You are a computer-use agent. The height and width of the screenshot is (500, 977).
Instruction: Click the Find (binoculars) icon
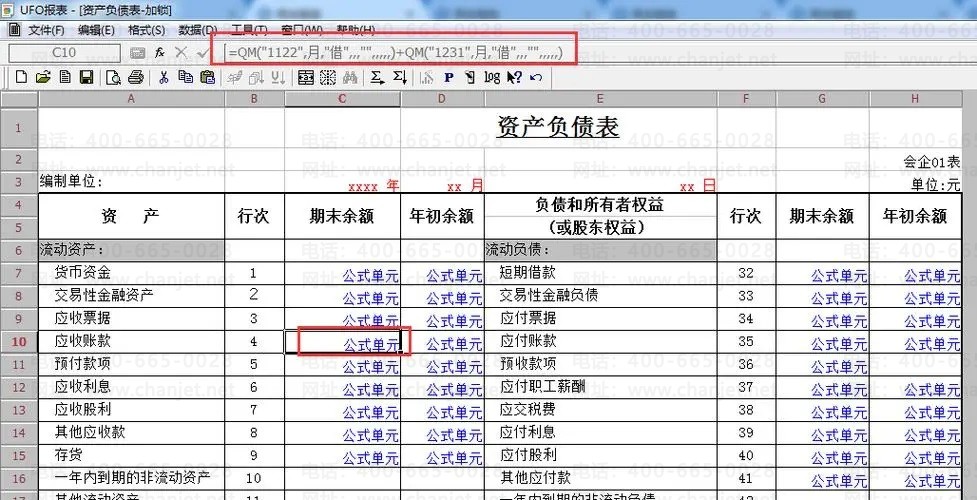point(350,77)
